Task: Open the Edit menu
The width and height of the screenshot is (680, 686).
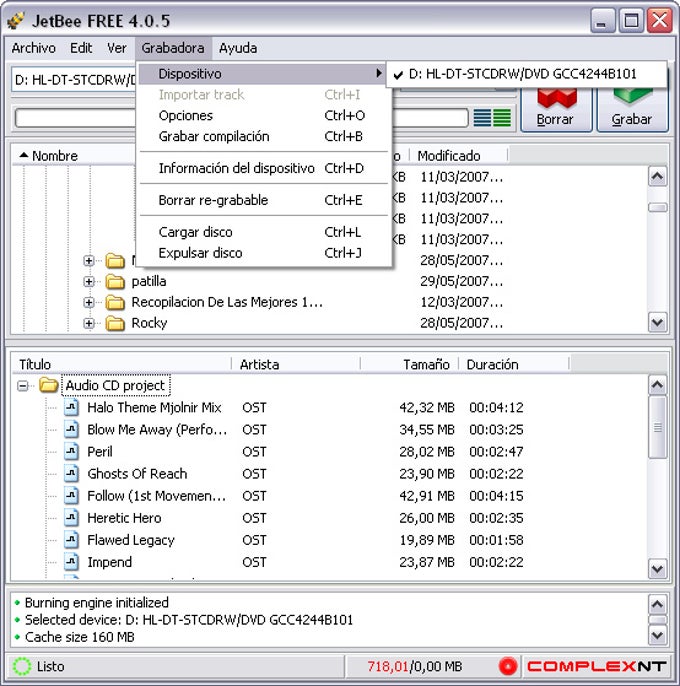Action: [81, 48]
